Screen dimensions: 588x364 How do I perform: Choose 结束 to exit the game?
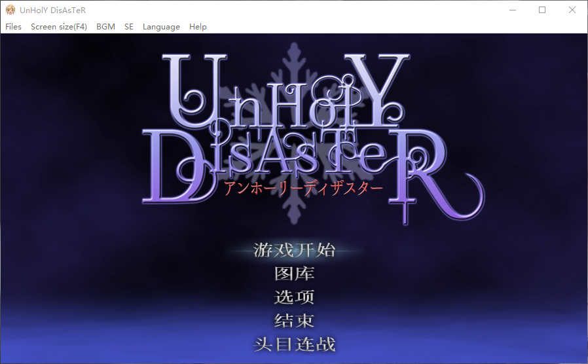294,321
